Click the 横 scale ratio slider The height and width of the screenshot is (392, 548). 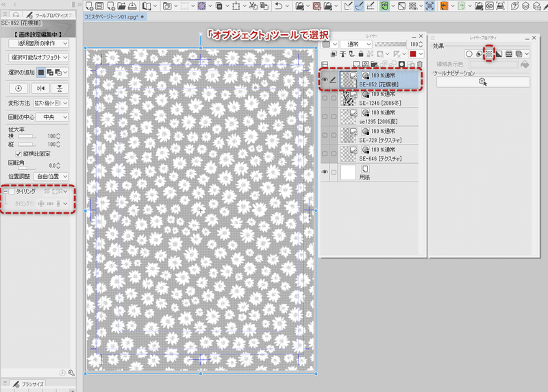[27, 136]
